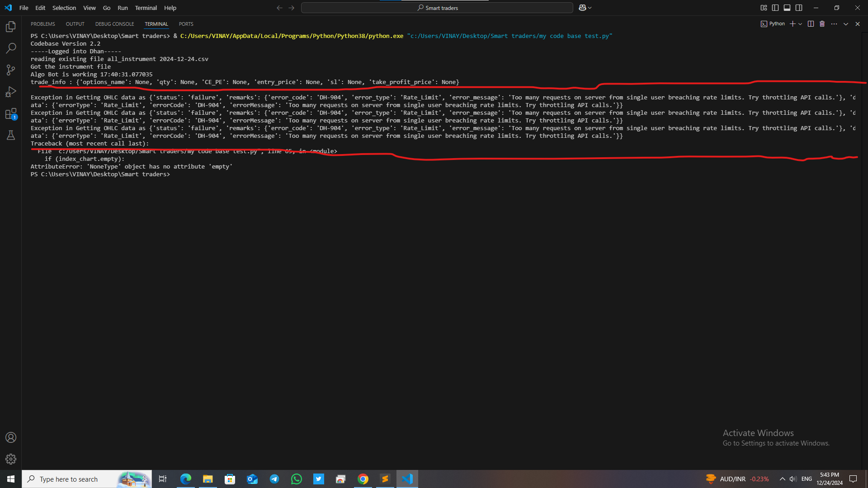The width and height of the screenshot is (868, 488).
Task: Open the Go menu
Action: coord(107,8)
